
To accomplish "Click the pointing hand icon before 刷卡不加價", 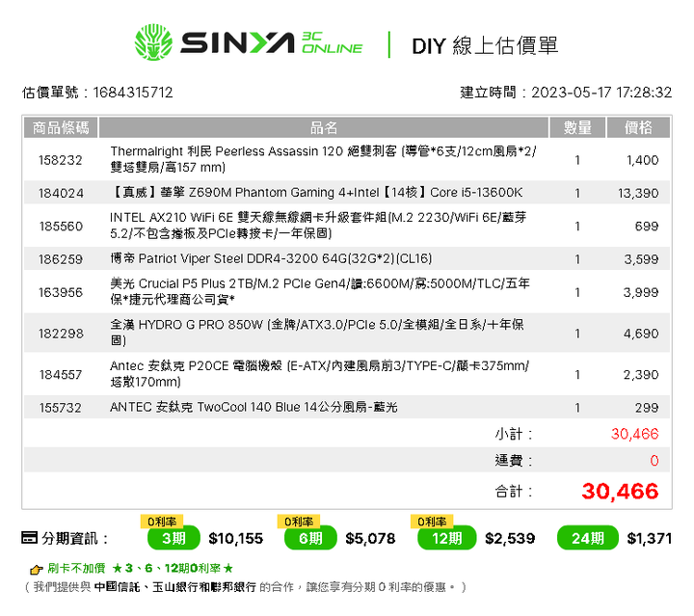I will click(37, 569).
